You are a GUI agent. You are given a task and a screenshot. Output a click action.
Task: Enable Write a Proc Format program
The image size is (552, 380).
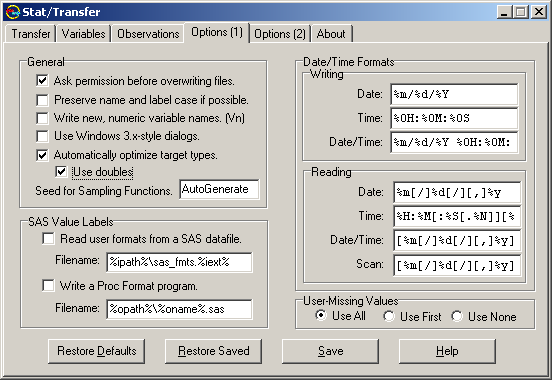click(x=48, y=286)
